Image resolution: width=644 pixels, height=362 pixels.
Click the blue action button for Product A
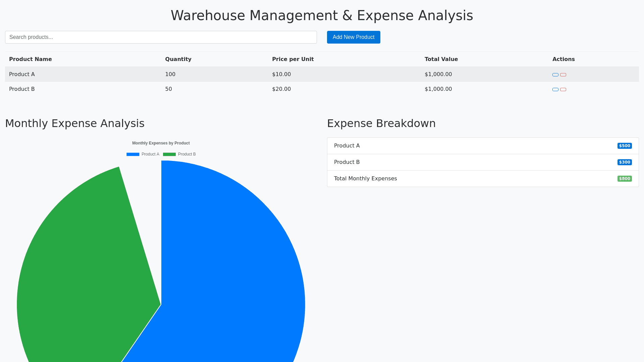click(x=555, y=75)
